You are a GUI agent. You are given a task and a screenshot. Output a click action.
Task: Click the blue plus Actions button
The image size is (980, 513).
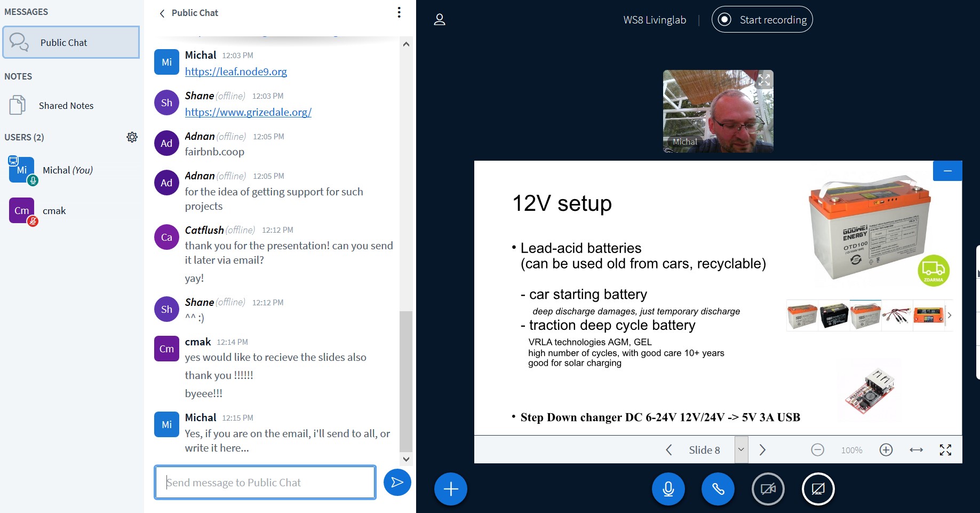click(x=451, y=489)
